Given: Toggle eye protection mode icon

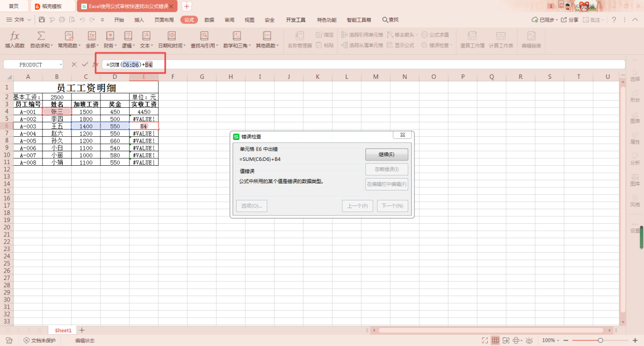Looking at the screenshot, I should (529, 341).
